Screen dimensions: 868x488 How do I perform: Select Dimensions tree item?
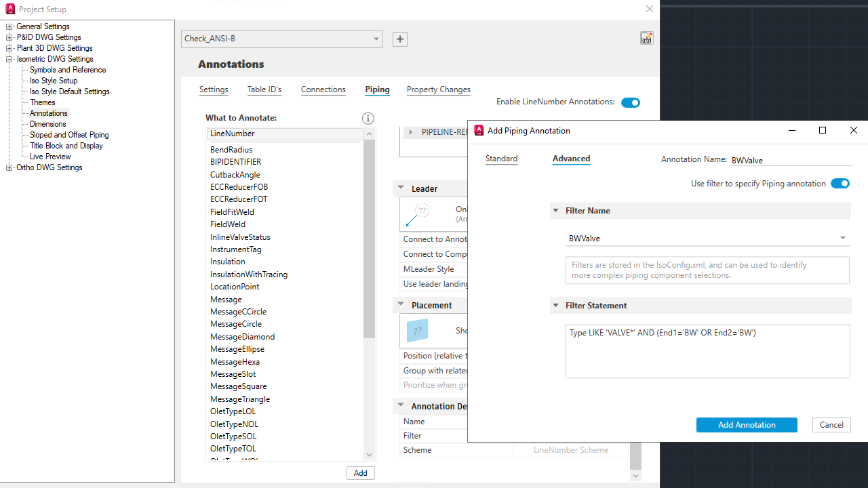(48, 124)
